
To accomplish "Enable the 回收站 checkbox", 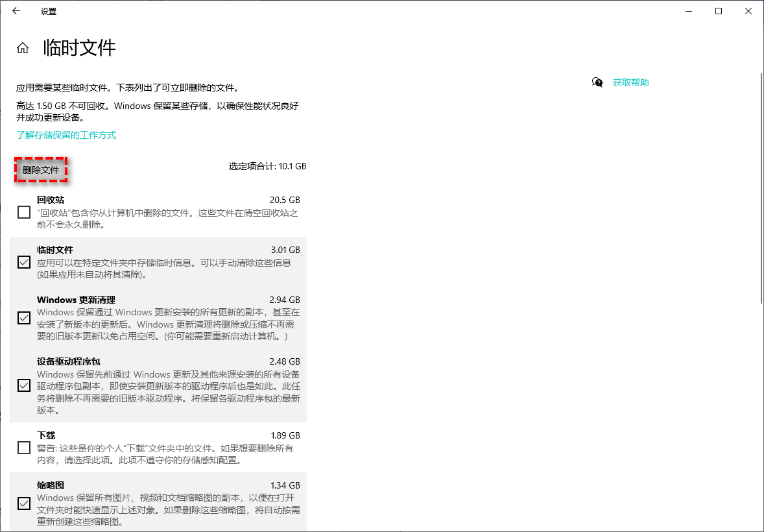I will (23, 212).
